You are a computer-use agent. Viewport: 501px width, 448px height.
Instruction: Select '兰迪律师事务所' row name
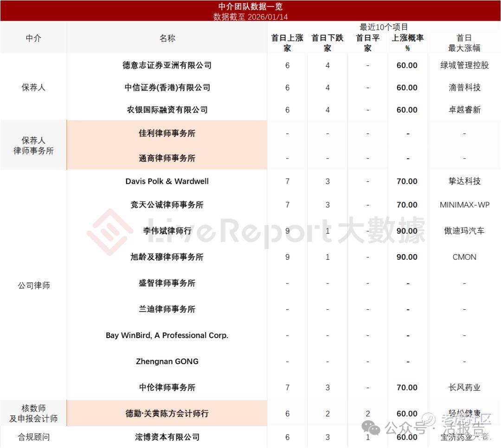click(x=167, y=309)
